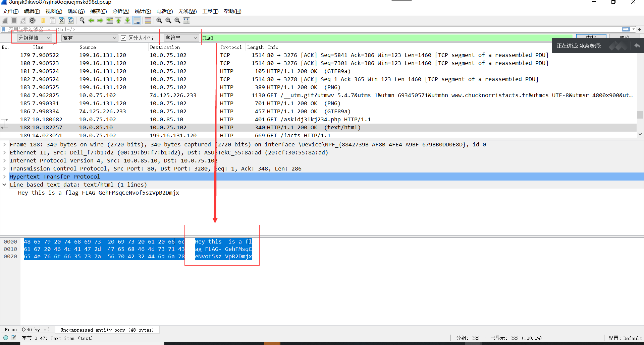Open the 统计(S) menu
Viewport: 644px width, 345px height.
(x=143, y=11)
